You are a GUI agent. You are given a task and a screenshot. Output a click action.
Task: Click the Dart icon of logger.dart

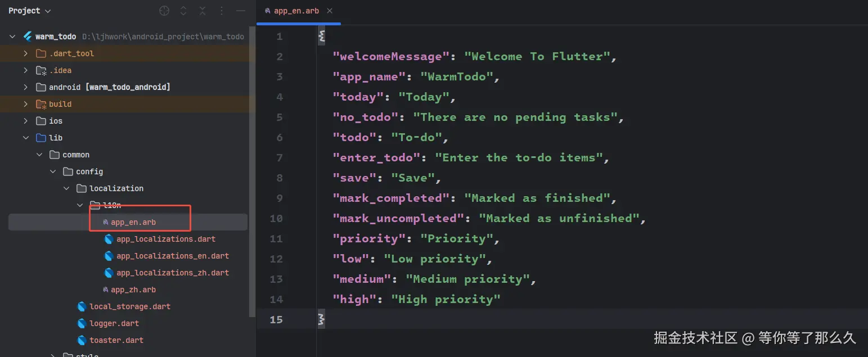(82, 323)
